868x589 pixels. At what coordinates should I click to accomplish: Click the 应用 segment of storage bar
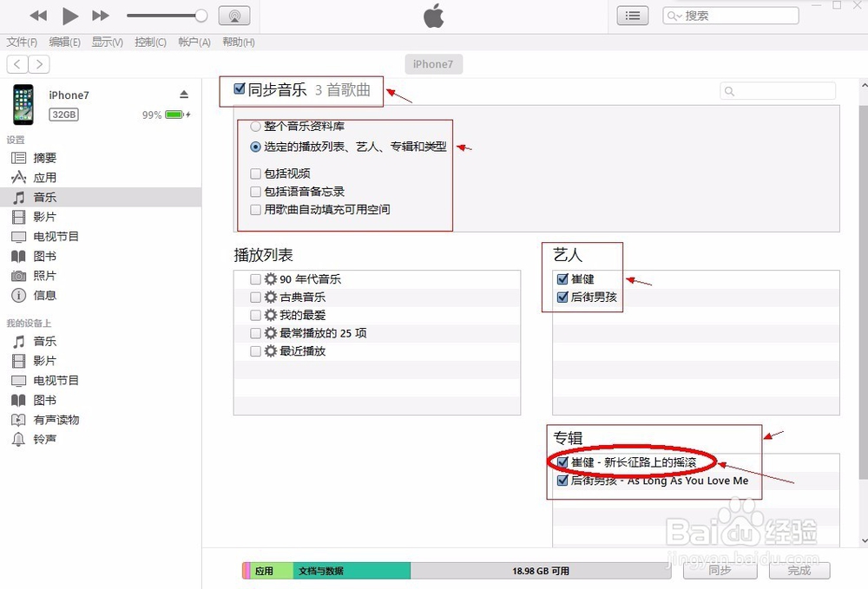[271, 571]
